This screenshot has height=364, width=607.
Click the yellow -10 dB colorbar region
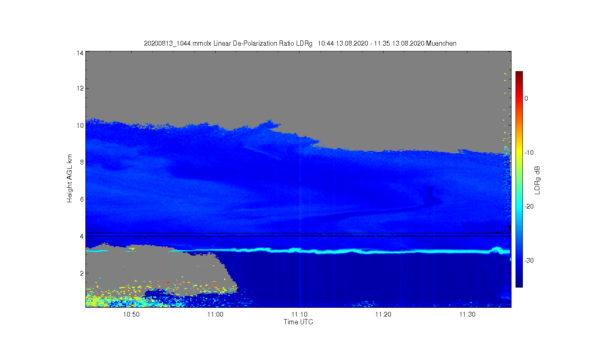click(x=519, y=152)
